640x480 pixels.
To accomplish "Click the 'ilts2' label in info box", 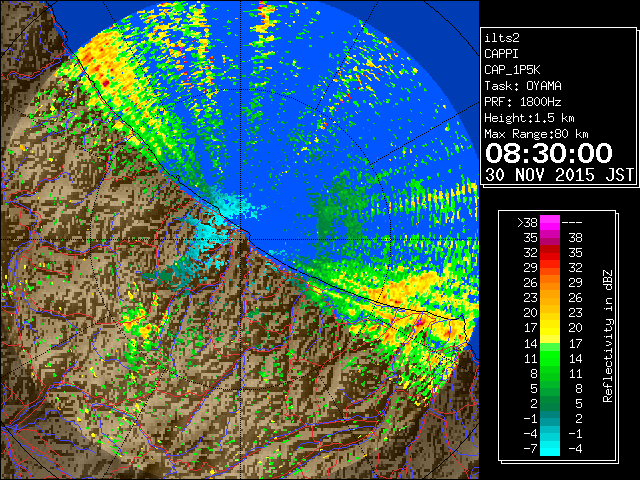I will [x=502, y=38].
